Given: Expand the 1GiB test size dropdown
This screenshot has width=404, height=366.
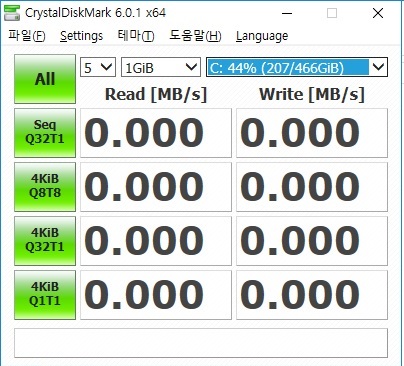Looking at the screenshot, I should [161, 67].
